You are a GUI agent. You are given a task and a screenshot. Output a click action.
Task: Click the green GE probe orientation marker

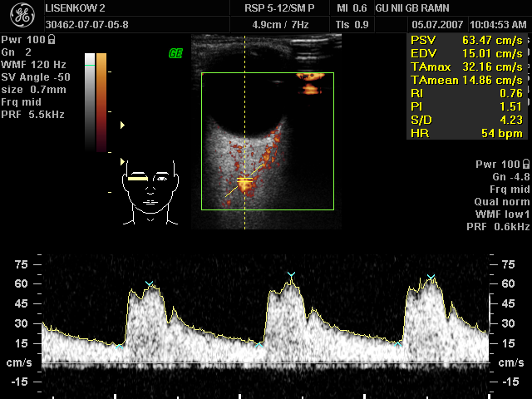coord(175,53)
